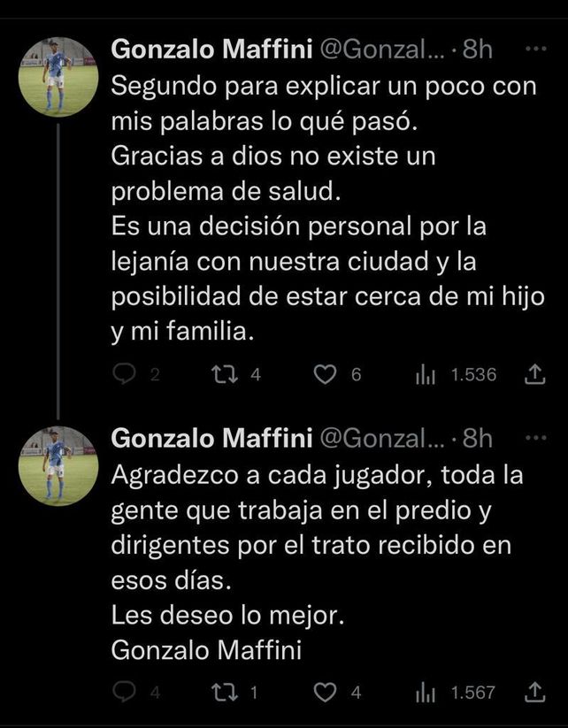Open the 8h timestamp of the second tweet

point(478,438)
